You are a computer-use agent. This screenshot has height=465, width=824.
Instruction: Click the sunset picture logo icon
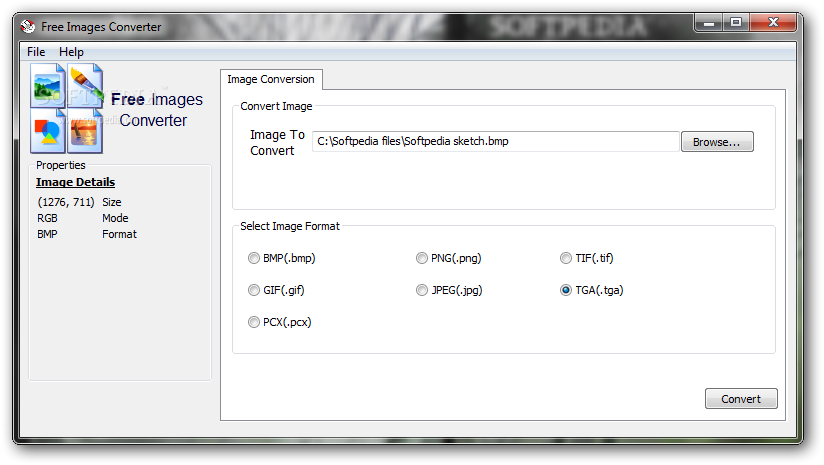click(x=85, y=131)
